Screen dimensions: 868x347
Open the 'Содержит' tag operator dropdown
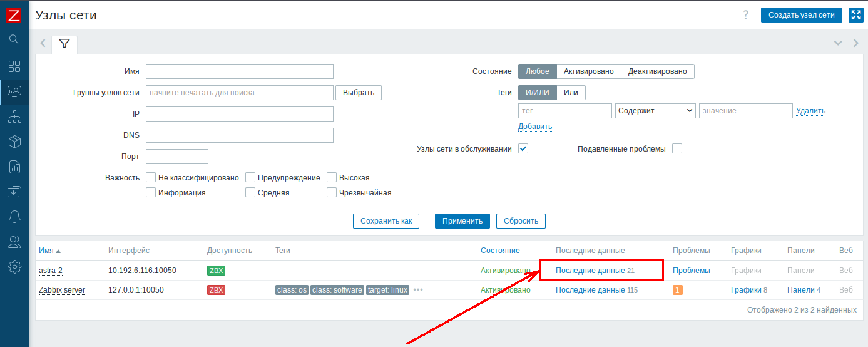[655, 111]
